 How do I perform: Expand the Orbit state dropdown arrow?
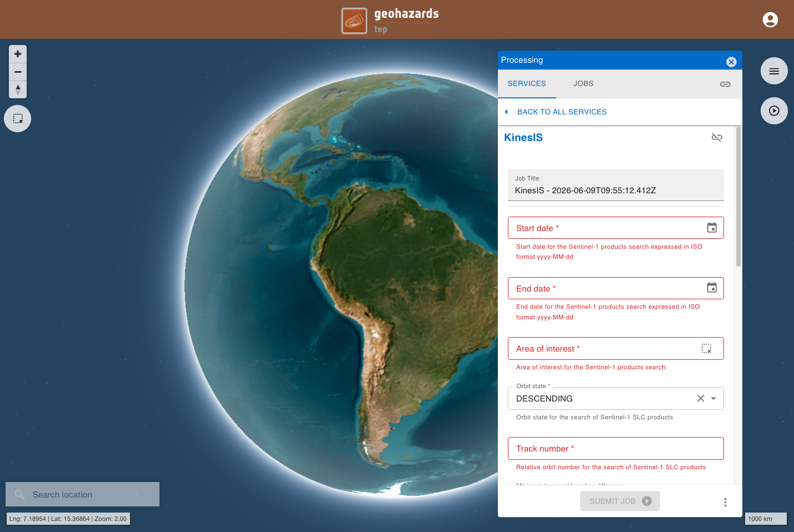pyautogui.click(x=713, y=399)
